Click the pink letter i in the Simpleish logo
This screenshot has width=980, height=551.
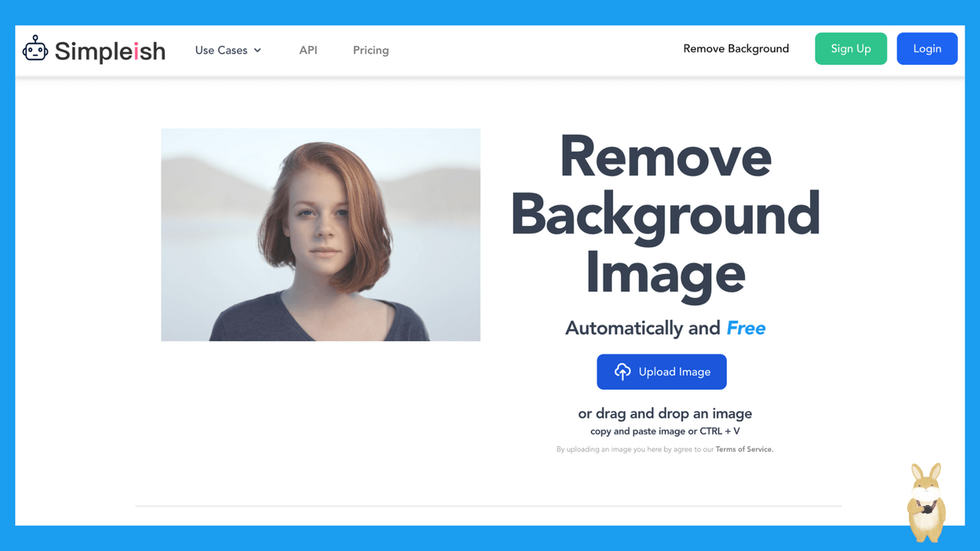pos(137,51)
